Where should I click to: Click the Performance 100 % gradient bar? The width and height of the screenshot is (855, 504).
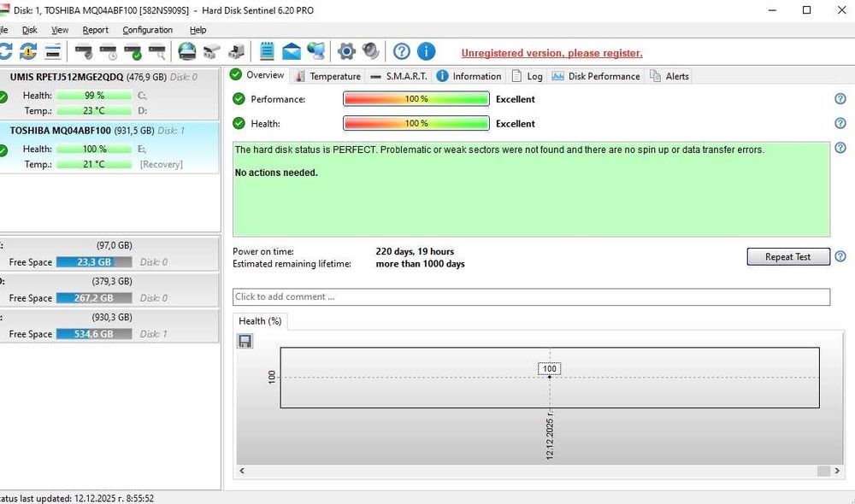pos(416,98)
